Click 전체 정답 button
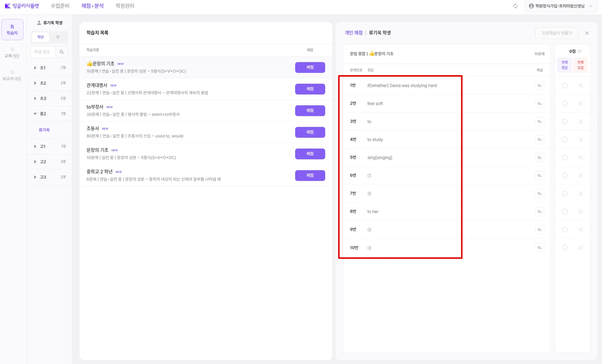 click(x=564, y=65)
